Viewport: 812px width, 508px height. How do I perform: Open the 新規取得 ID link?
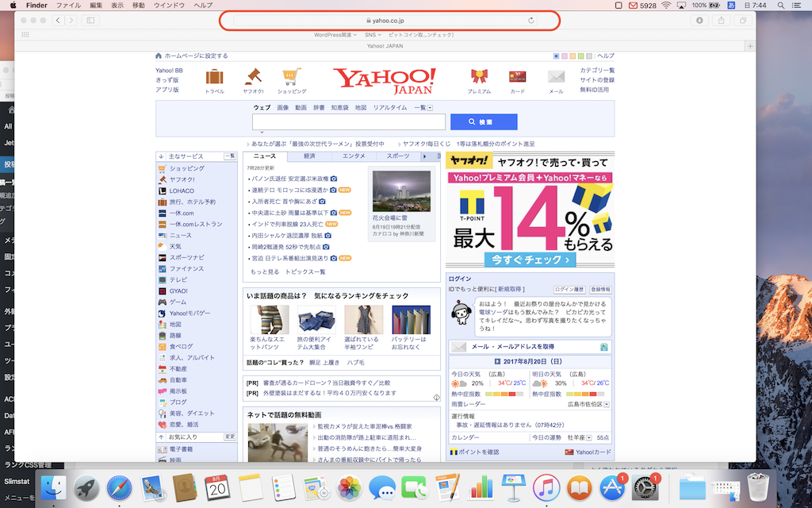click(509, 289)
